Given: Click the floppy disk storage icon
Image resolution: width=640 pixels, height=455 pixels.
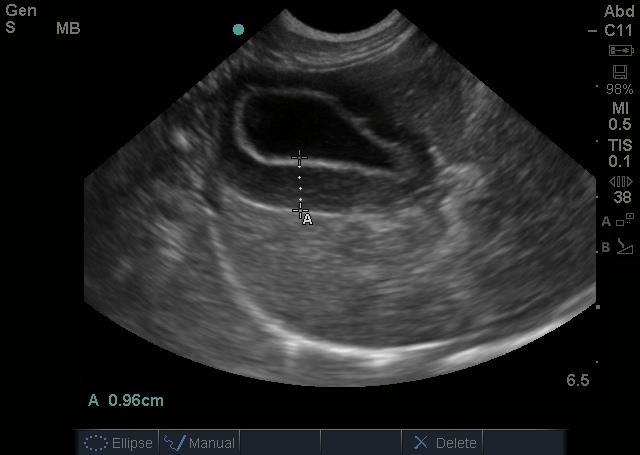Looking at the screenshot, I should (x=620, y=72).
